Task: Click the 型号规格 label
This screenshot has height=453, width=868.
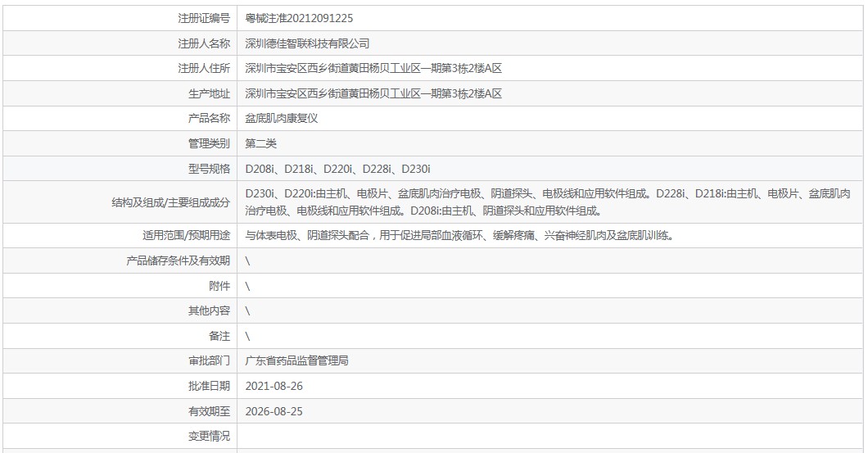Action: click(x=209, y=169)
